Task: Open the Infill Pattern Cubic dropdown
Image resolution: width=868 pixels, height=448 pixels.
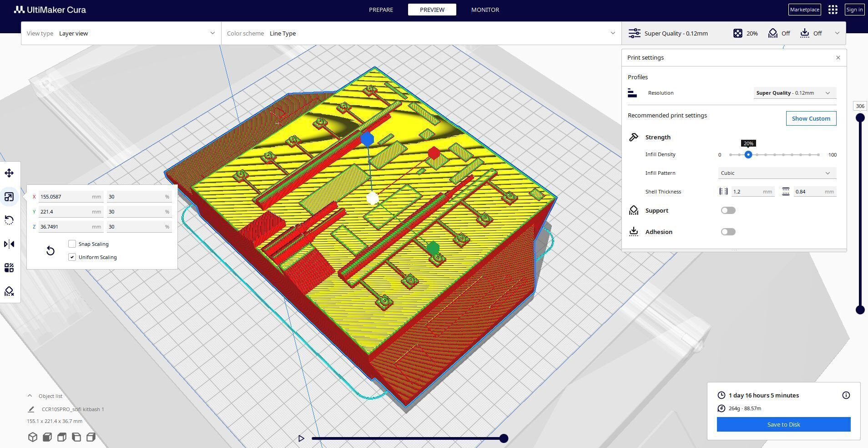Action: pos(777,173)
